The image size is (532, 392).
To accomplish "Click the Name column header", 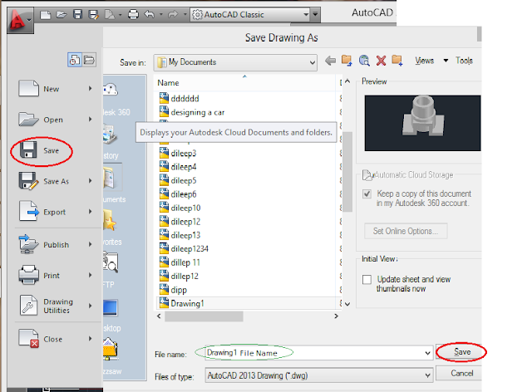I will (246, 83).
